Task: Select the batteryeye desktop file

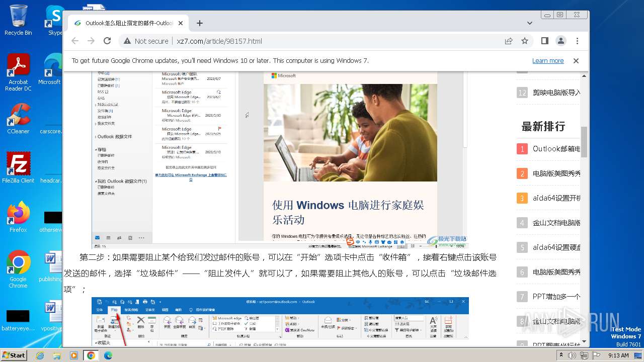Action: pyautogui.click(x=18, y=320)
